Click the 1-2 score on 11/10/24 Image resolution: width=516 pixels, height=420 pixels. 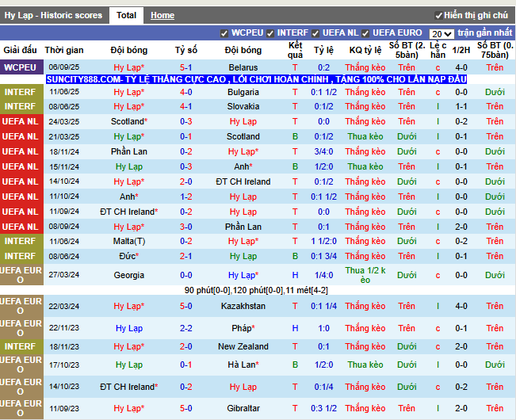click(x=186, y=197)
